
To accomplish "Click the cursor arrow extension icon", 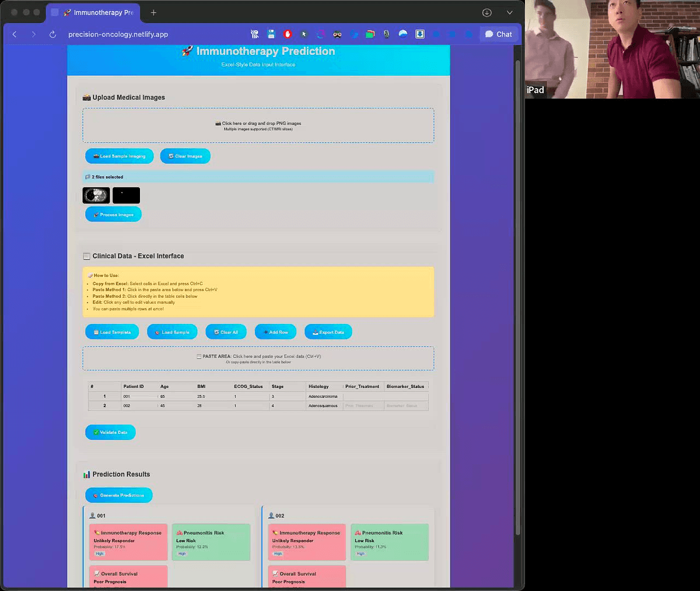I will click(x=304, y=34).
